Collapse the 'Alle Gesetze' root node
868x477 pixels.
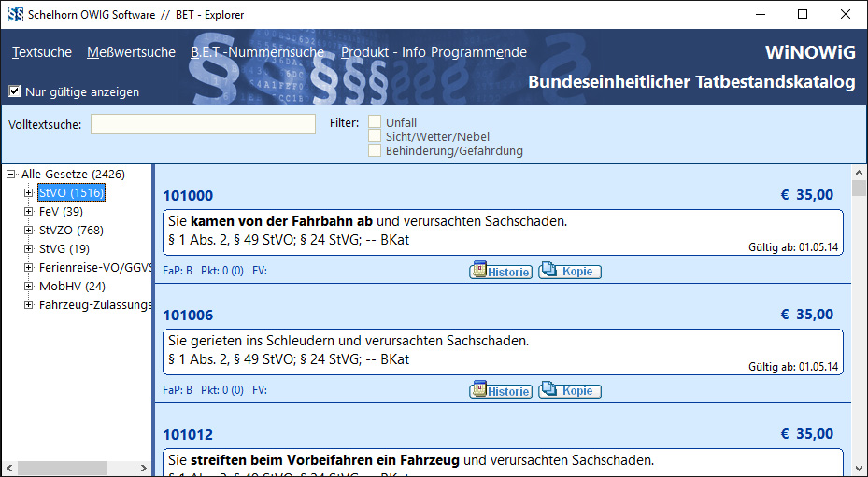pos(11,175)
